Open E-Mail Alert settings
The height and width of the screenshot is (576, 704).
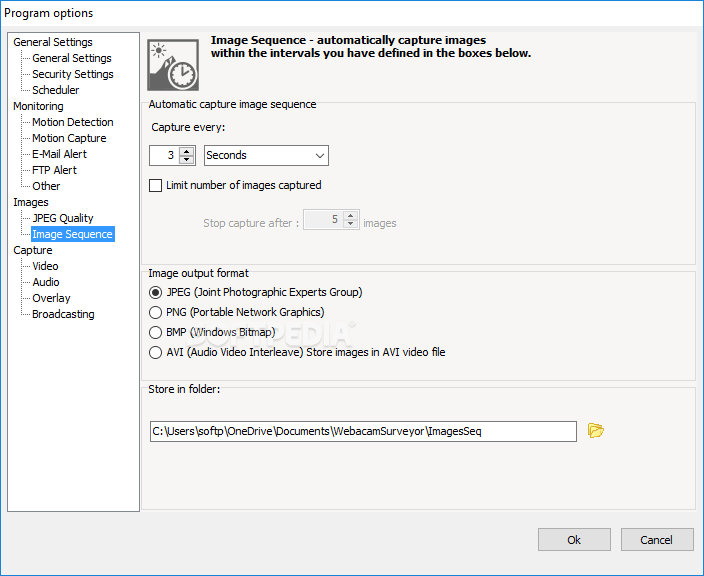coord(59,154)
